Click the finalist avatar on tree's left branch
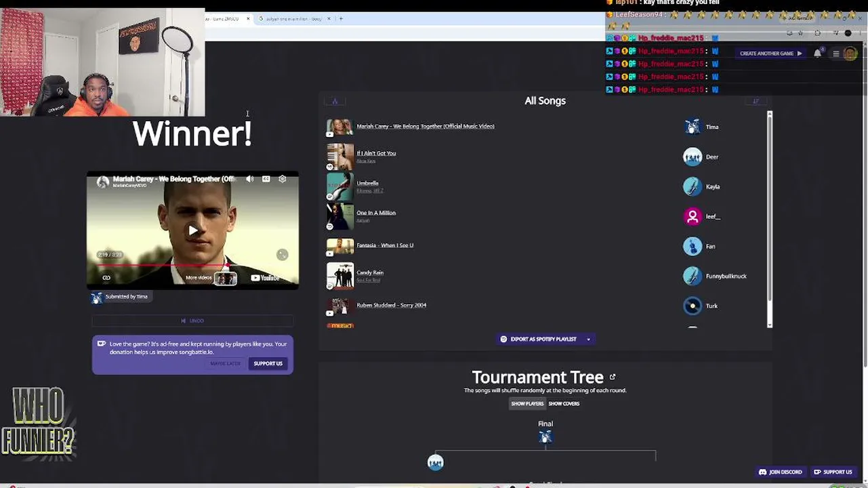868x488 pixels. [436, 462]
